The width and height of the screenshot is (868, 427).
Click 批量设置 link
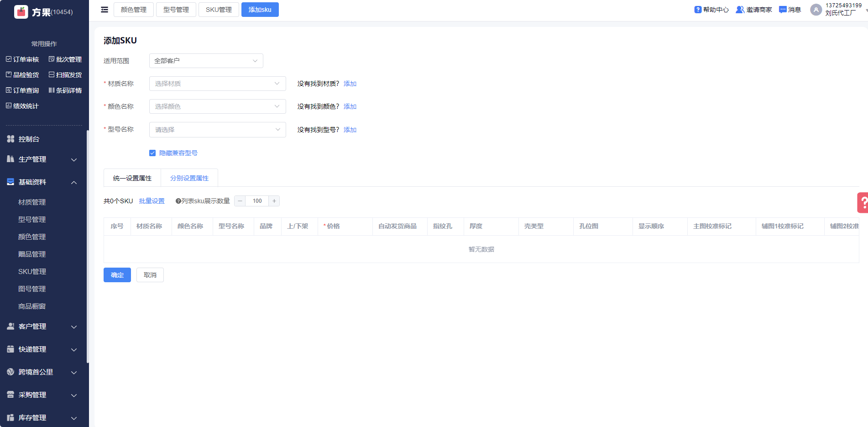(x=152, y=201)
